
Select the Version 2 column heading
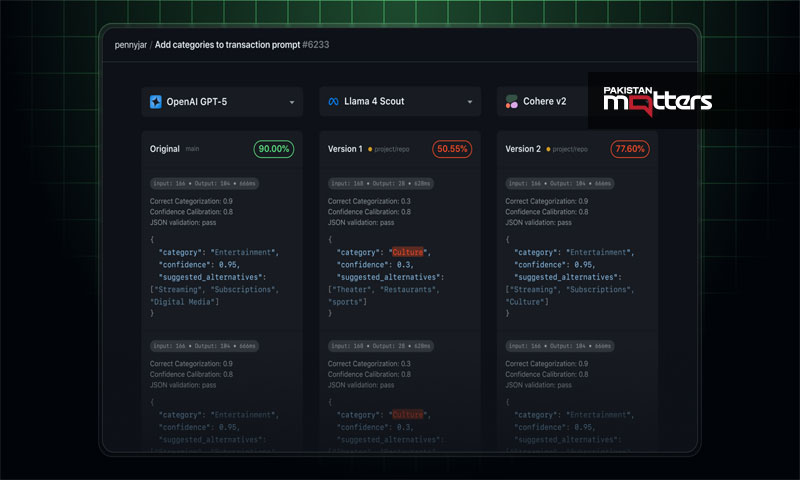click(x=523, y=149)
